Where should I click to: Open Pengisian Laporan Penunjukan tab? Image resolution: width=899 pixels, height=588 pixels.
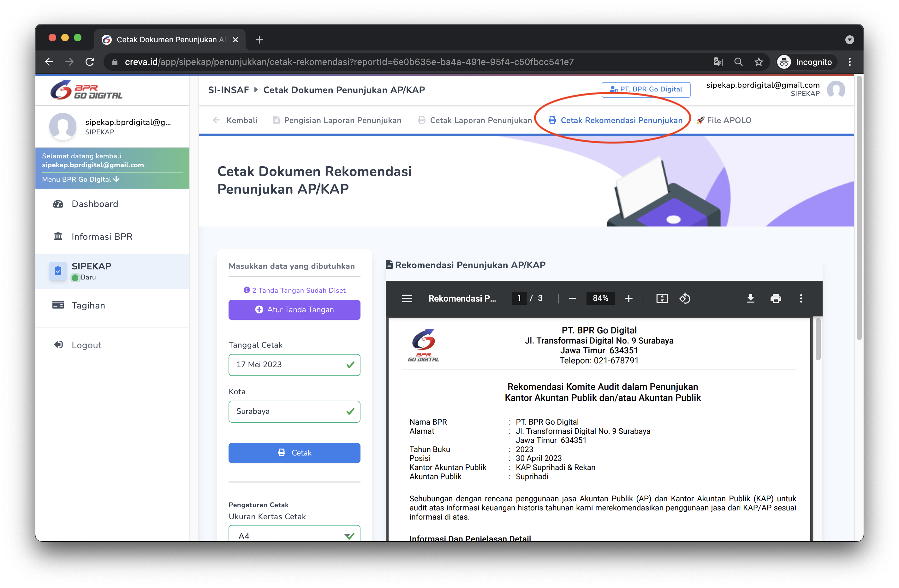(x=337, y=120)
